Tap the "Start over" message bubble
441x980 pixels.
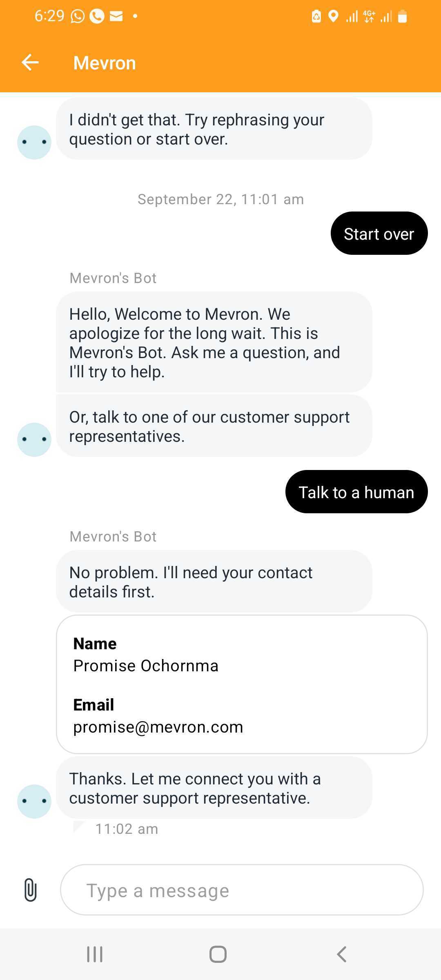[x=379, y=234]
